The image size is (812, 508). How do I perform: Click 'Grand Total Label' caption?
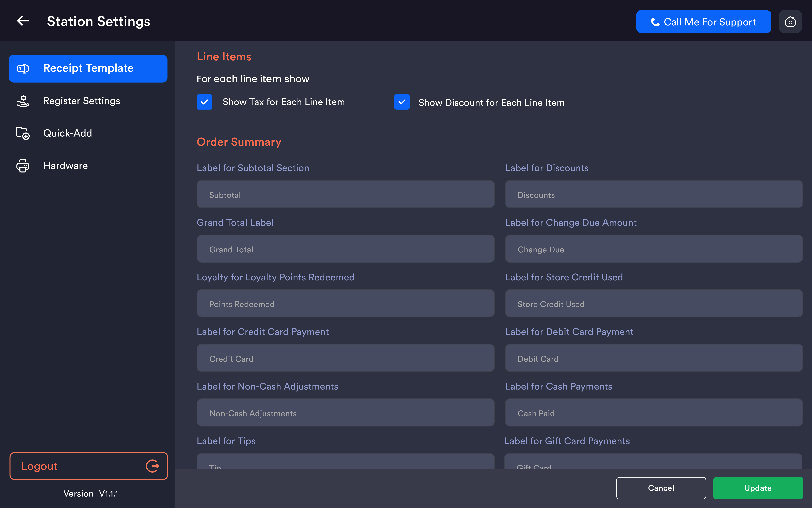pyautogui.click(x=235, y=222)
